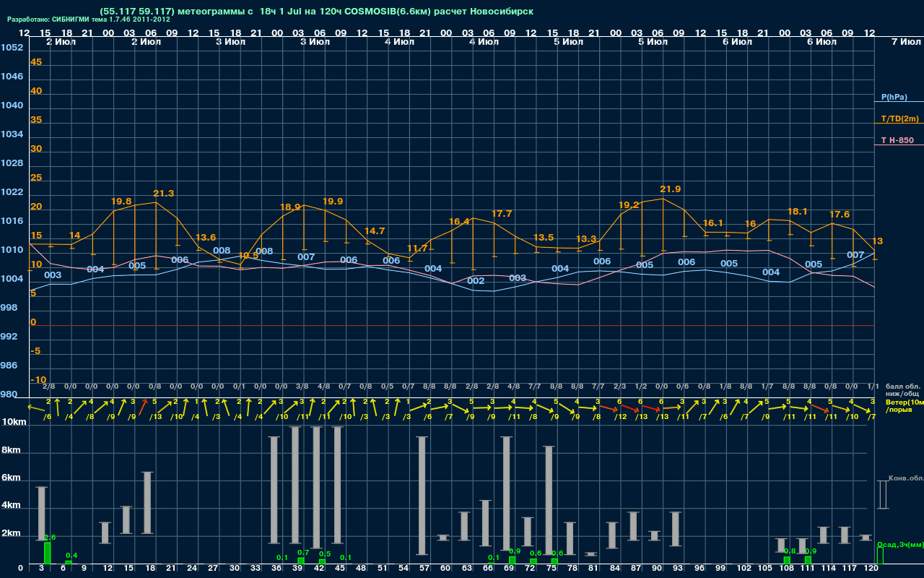Click the балл обл. ниж/общ label

tap(902, 390)
